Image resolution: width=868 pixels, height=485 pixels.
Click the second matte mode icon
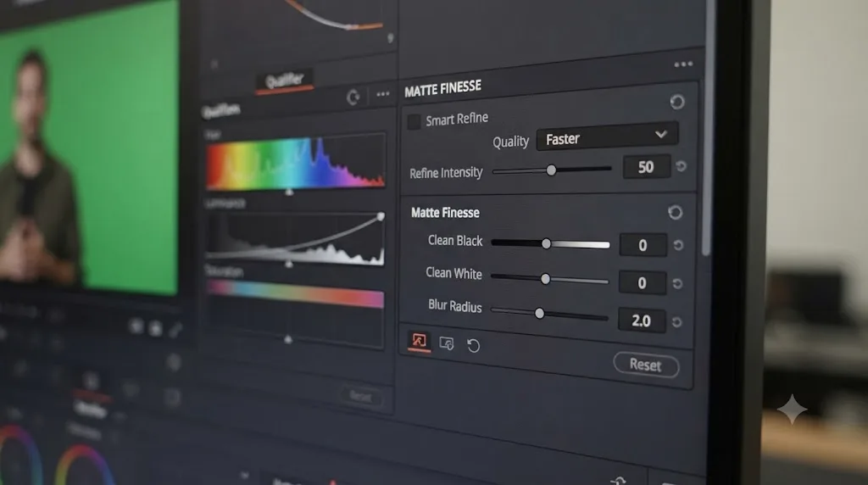(446, 343)
